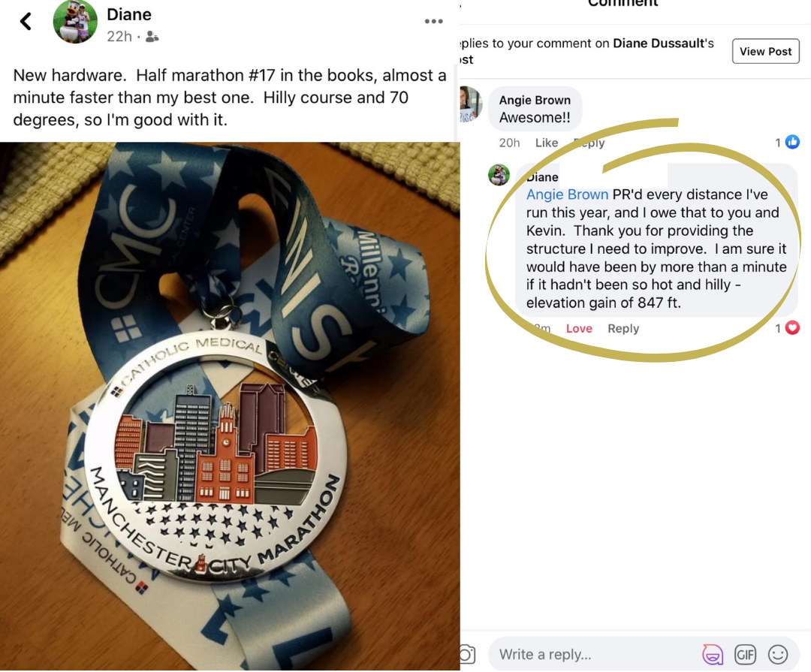Tap the back arrow beside Diane's profile

tap(26, 21)
